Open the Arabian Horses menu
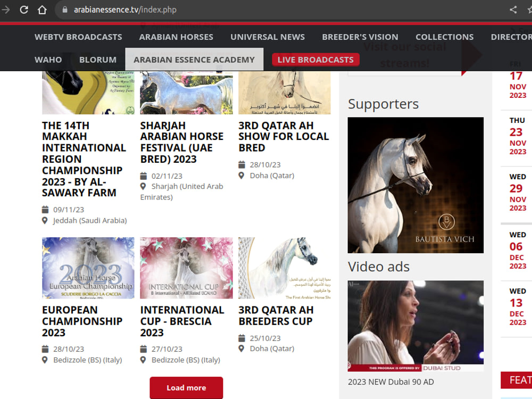 click(176, 37)
